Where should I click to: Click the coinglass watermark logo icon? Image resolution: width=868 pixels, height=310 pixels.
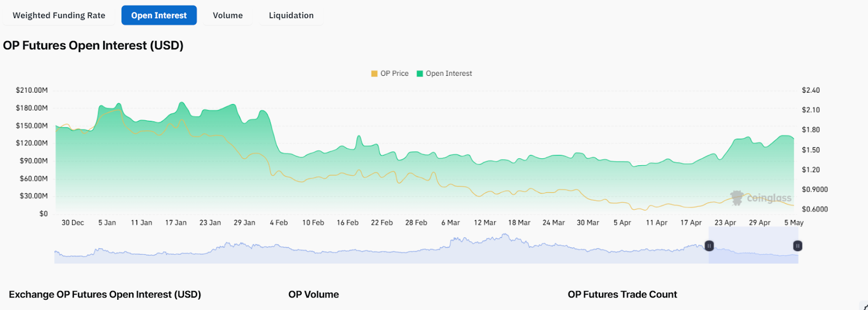(737, 198)
